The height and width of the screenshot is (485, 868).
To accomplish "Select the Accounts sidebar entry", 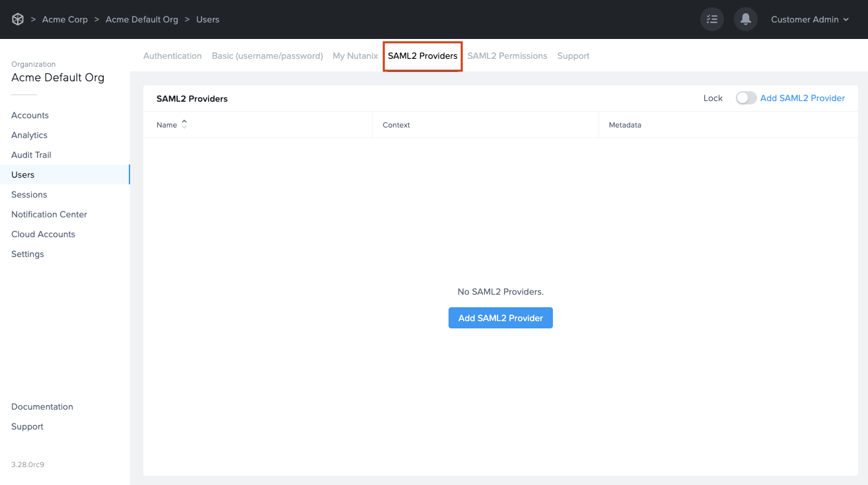I will 30,115.
